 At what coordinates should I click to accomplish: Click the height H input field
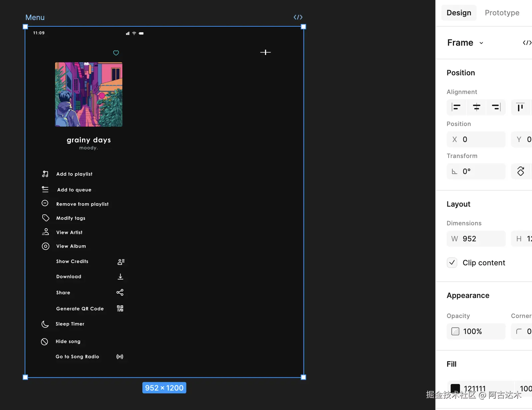tap(522, 239)
